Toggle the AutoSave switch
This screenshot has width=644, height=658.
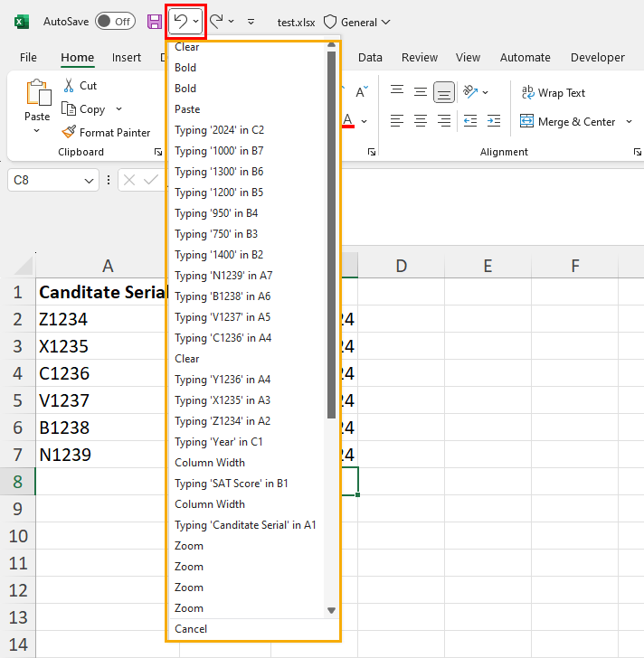[x=115, y=22]
